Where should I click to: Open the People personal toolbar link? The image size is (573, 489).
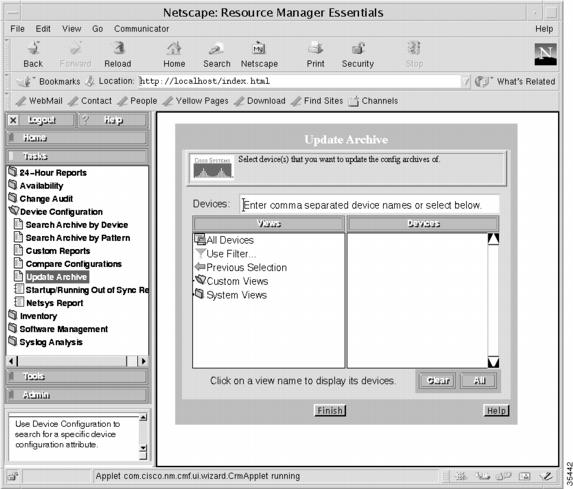click(x=138, y=101)
